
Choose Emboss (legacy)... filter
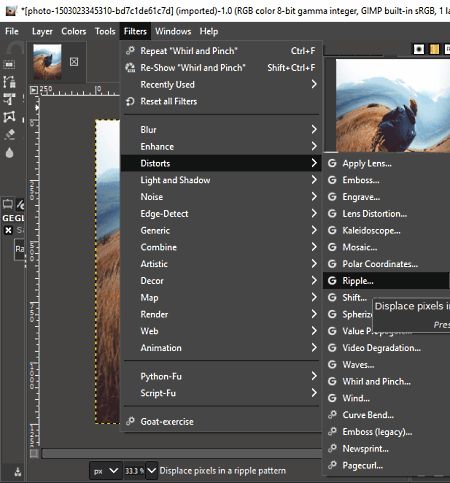387,432
